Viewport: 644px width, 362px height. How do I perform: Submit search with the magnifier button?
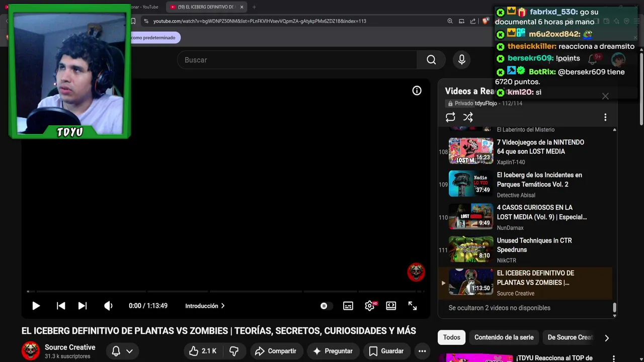[431, 60]
